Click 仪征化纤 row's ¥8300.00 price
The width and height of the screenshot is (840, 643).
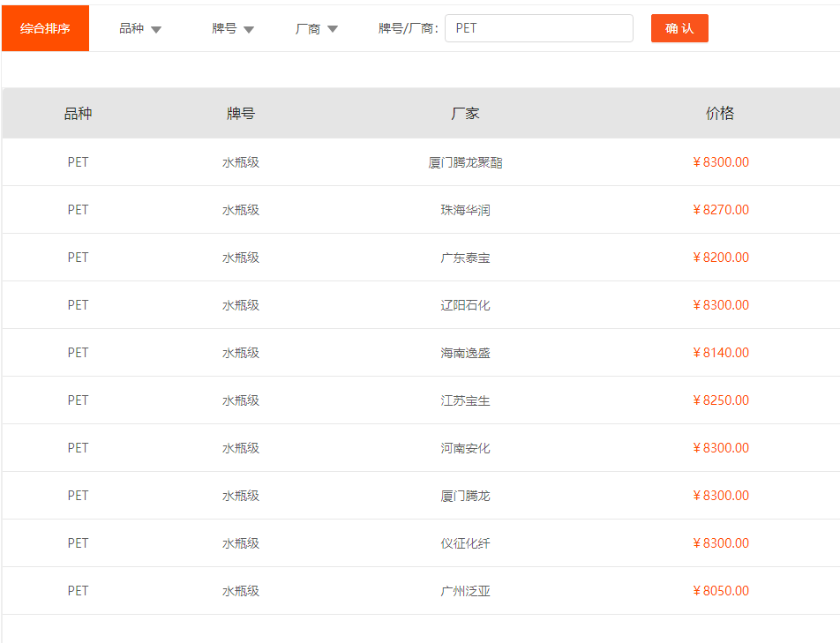721,543
